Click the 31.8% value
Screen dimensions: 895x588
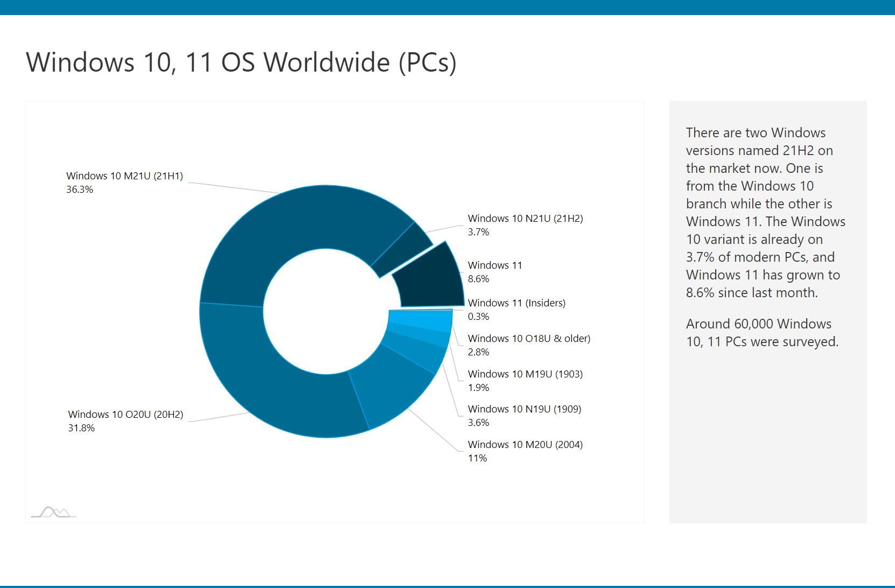pyautogui.click(x=81, y=428)
